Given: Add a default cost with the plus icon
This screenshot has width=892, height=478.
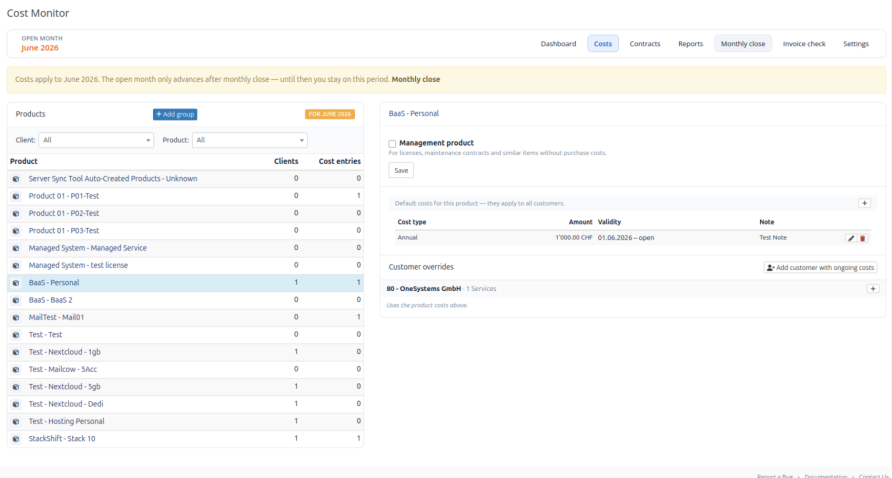Looking at the screenshot, I should 864,203.
